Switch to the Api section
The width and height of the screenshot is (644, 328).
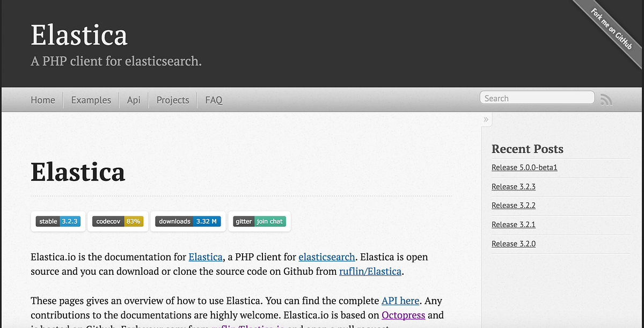[x=133, y=100]
